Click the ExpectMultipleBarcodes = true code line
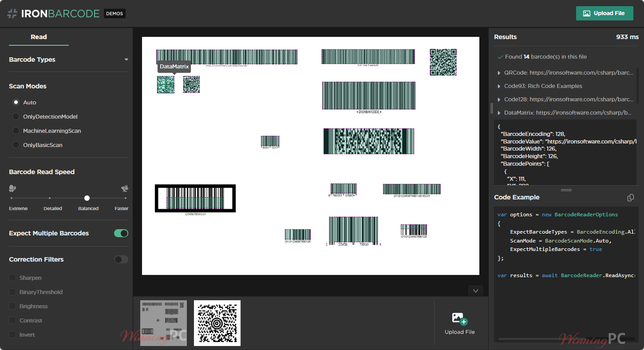The image size is (644, 350). [556, 249]
